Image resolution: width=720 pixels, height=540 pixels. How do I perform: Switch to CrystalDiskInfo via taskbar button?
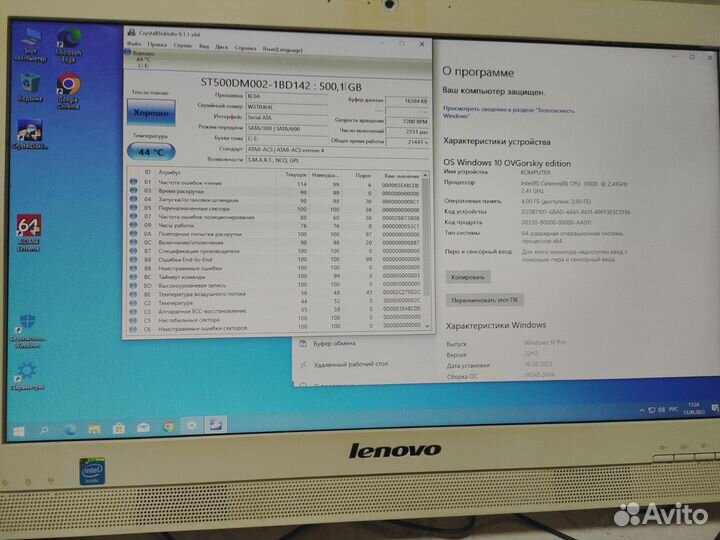click(x=215, y=425)
